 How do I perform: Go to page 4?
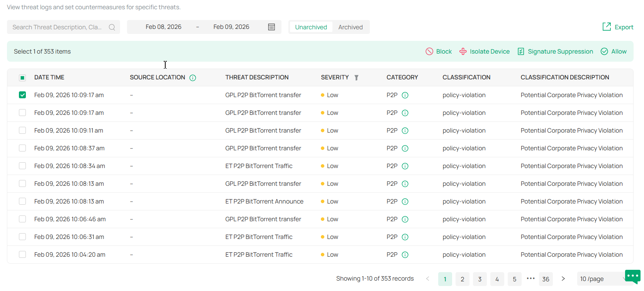[x=497, y=279]
